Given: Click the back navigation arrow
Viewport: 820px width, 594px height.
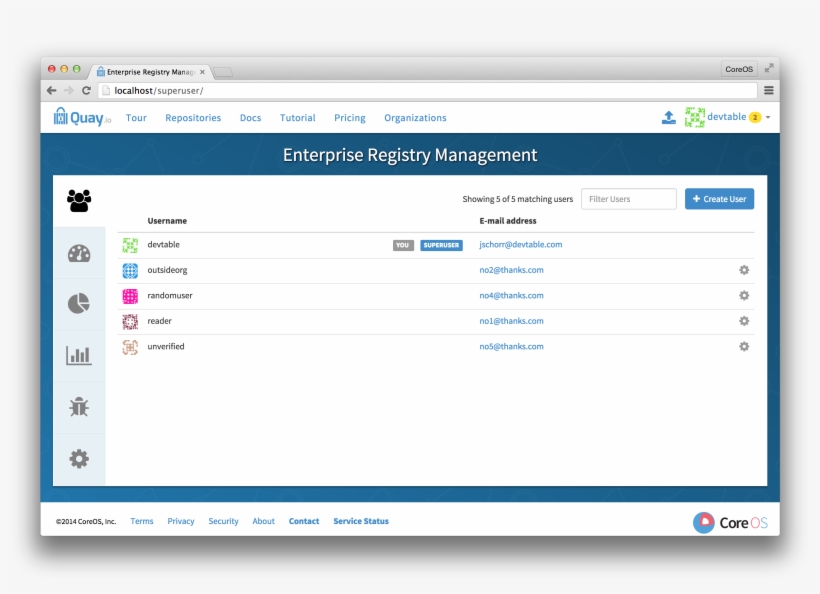Looking at the screenshot, I should (50, 89).
